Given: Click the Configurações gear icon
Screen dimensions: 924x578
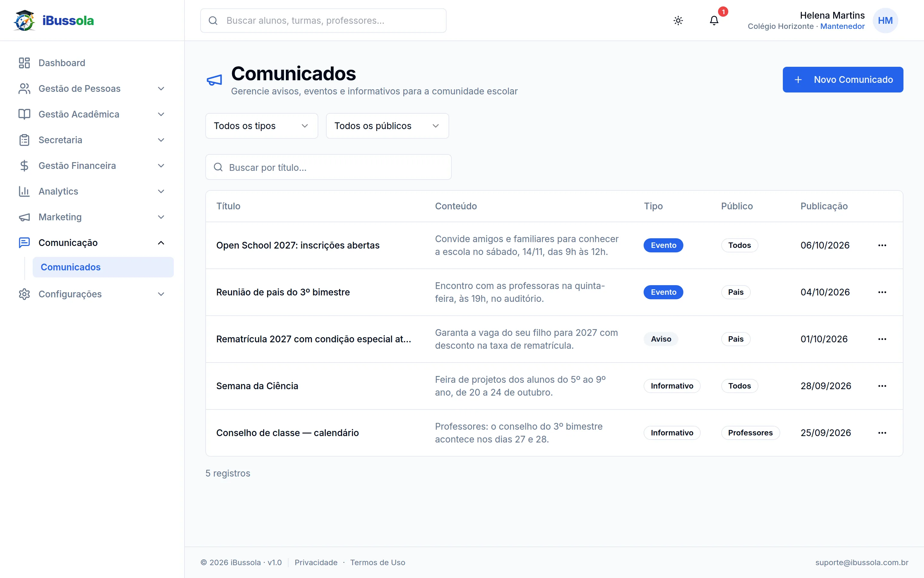Looking at the screenshot, I should tap(24, 294).
